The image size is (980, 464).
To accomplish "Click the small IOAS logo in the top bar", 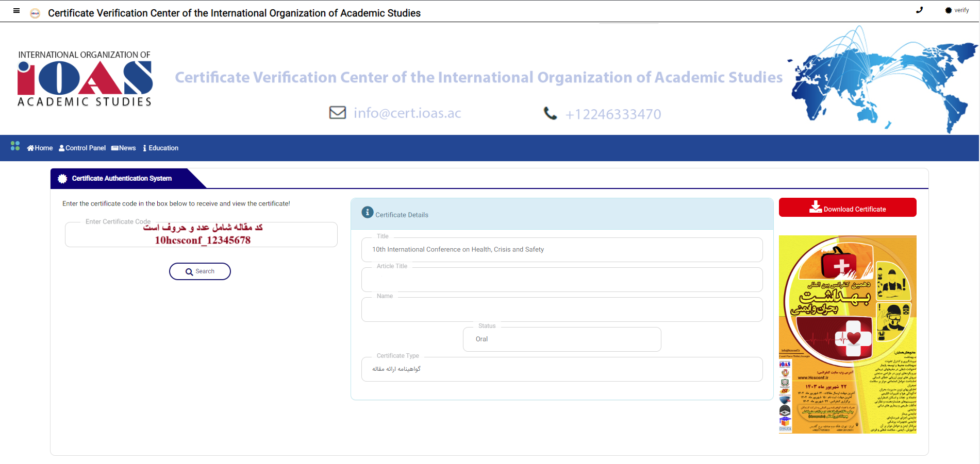I will (x=35, y=13).
